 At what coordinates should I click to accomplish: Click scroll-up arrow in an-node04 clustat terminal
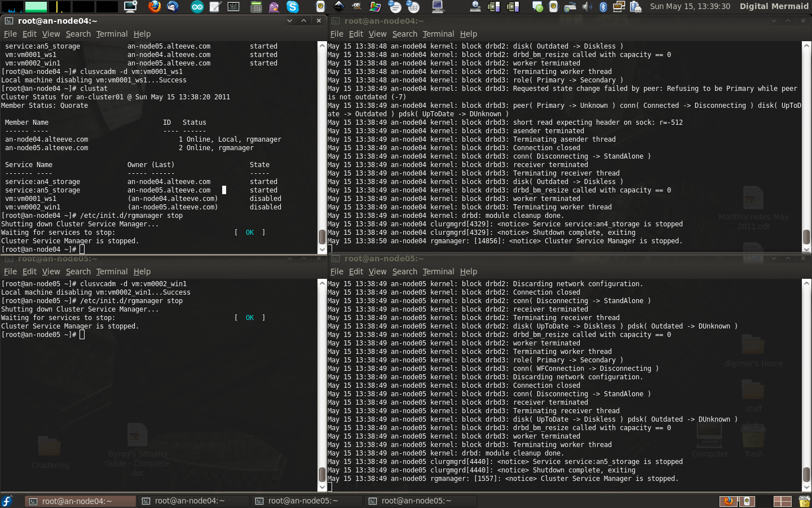click(x=323, y=45)
